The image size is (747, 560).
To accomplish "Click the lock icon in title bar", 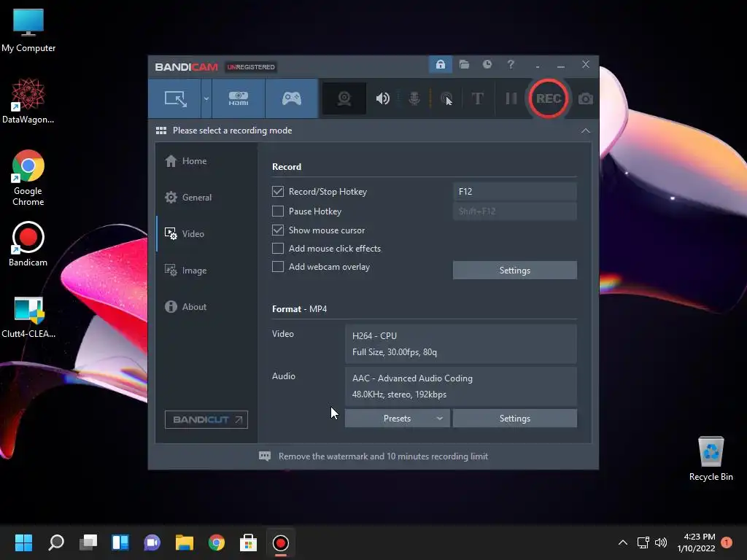I will [x=440, y=64].
